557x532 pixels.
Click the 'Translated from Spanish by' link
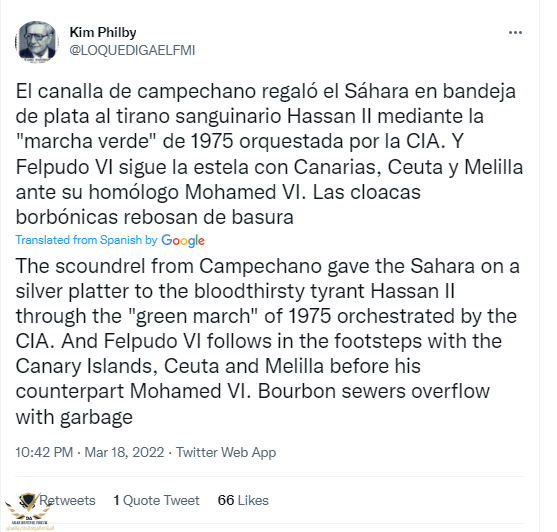point(86,240)
